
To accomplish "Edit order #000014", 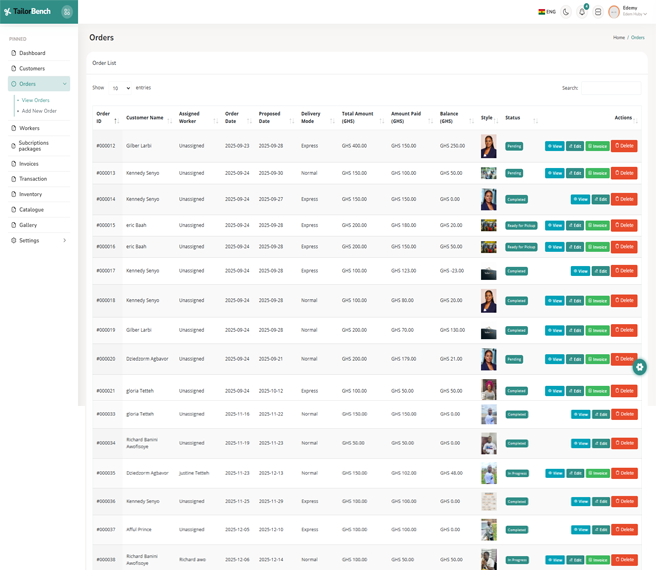I will coord(600,199).
